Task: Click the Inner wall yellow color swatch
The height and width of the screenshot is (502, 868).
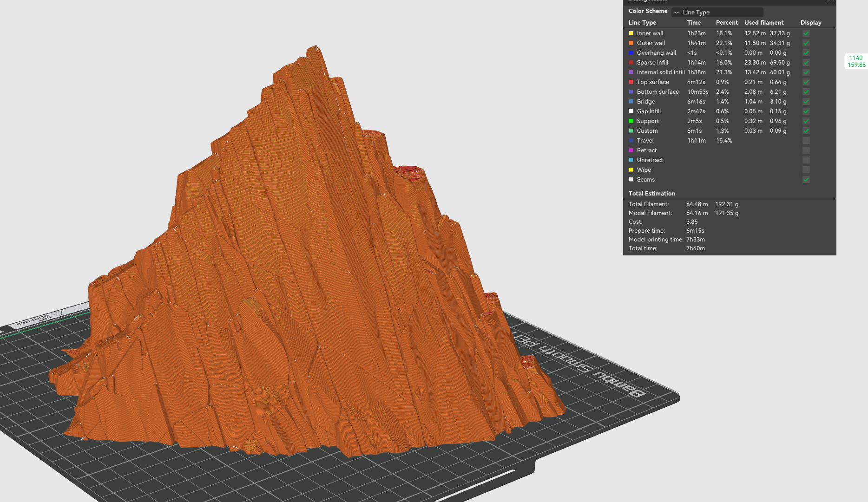Action: tap(631, 33)
